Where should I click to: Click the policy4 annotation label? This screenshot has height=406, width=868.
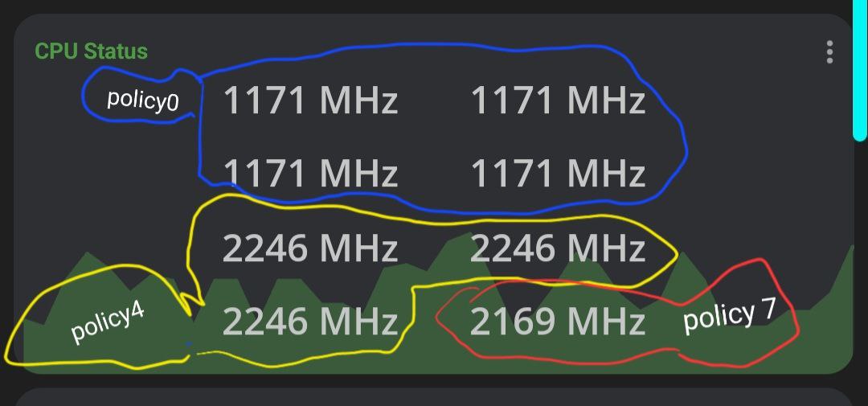tap(108, 322)
